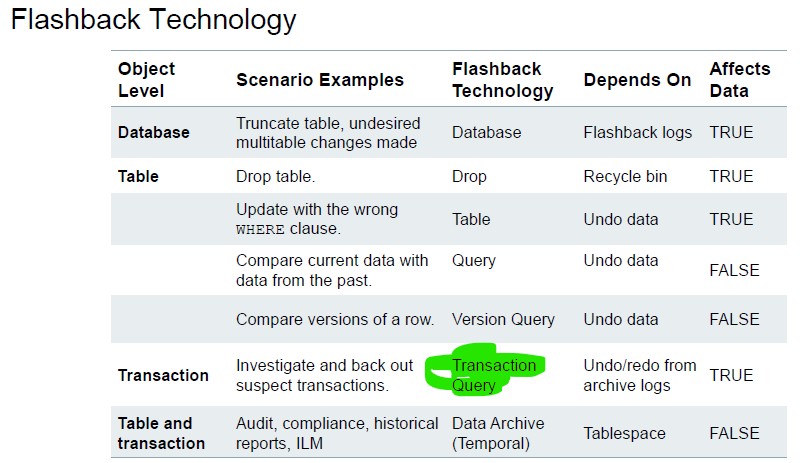Image resolution: width=801 pixels, height=463 pixels.
Task: Click the Recycle bin cell
Action: [x=625, y=176]
